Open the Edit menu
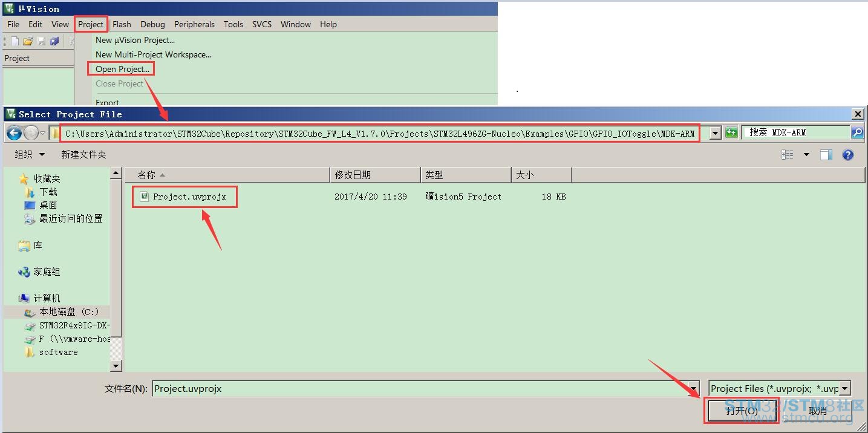Viewport: 868px width, 433px height. coord(36,24)
